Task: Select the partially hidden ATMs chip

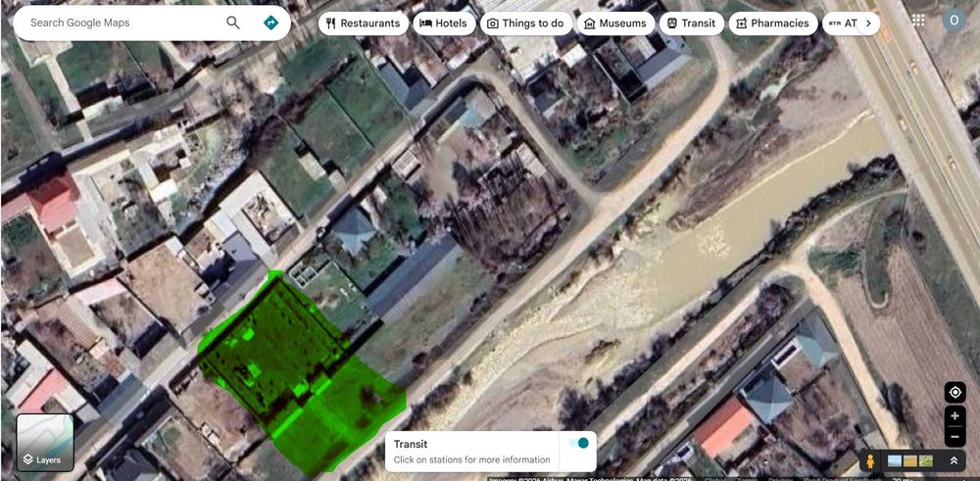Action: [841, 24]
